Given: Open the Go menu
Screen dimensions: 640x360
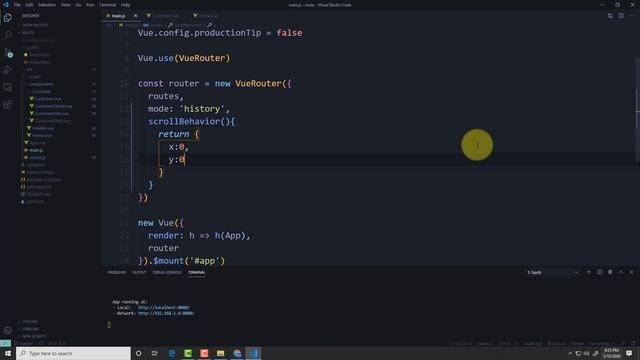Looking at the screenshot, I should pyautogui.click(x=78, y=5).
